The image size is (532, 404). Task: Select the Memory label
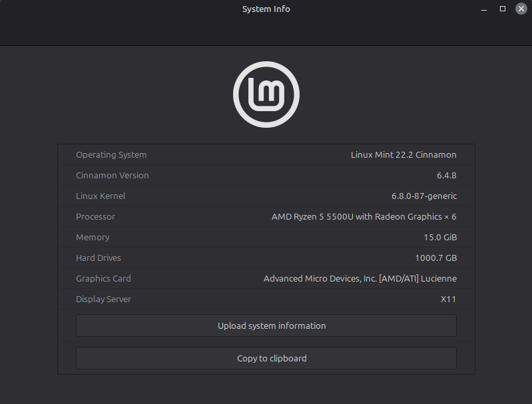point(93,238)
